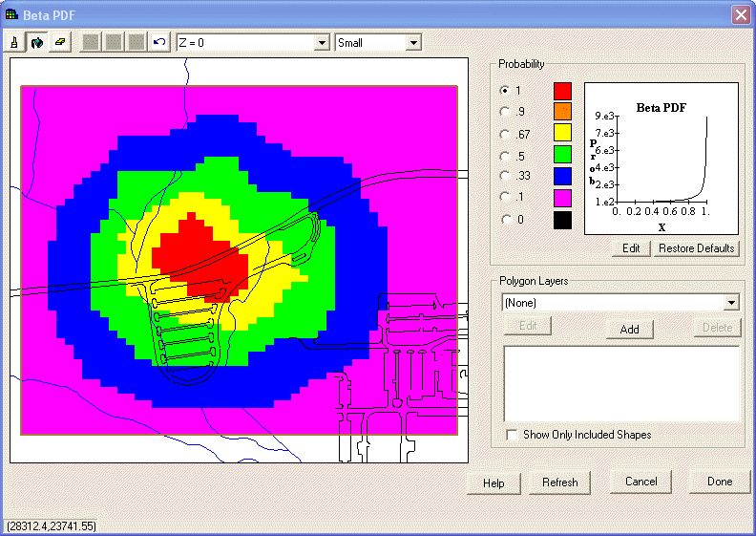Click the third gray disabled toolbar button
The image size is (756, 536).
136,43
